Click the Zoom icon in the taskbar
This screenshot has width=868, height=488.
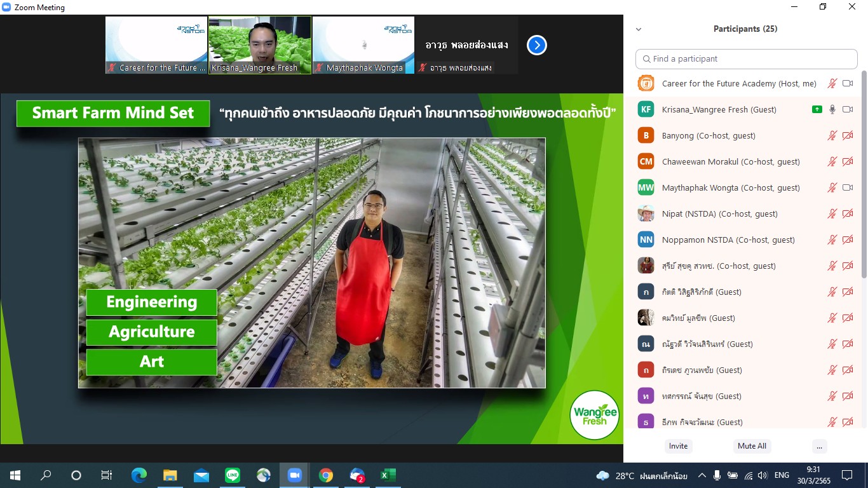pos(294,475)
